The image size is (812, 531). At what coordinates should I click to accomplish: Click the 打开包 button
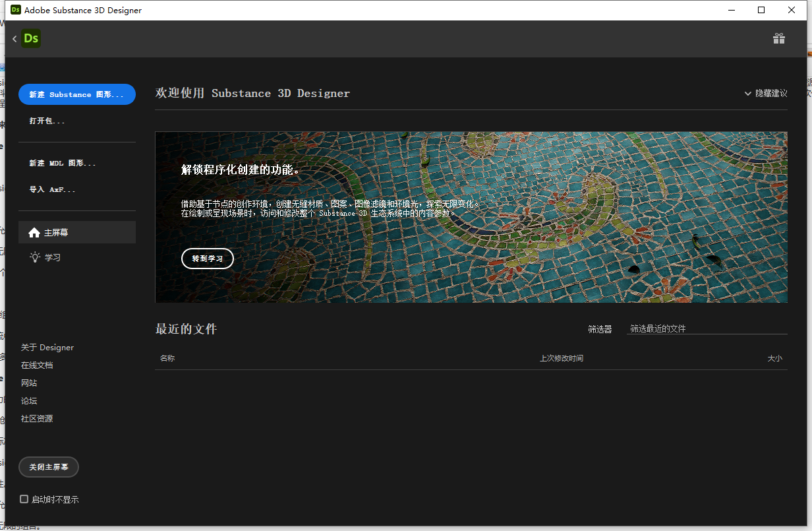click(x=47, y=121)
